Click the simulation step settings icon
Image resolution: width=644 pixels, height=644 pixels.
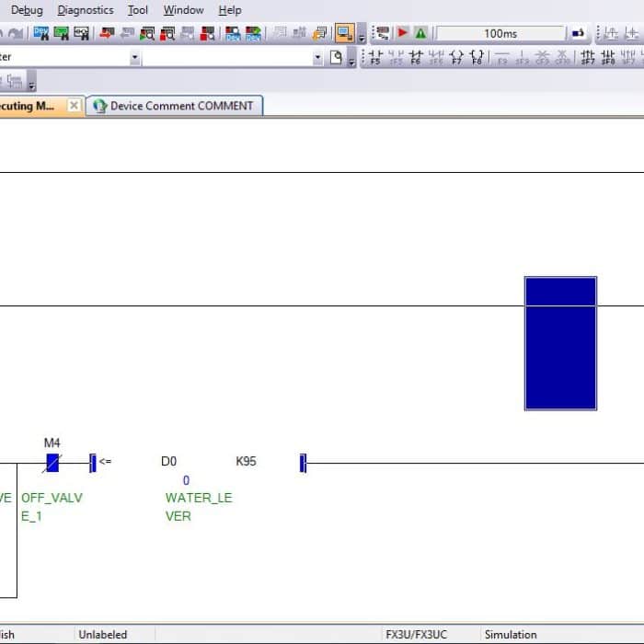383,33
